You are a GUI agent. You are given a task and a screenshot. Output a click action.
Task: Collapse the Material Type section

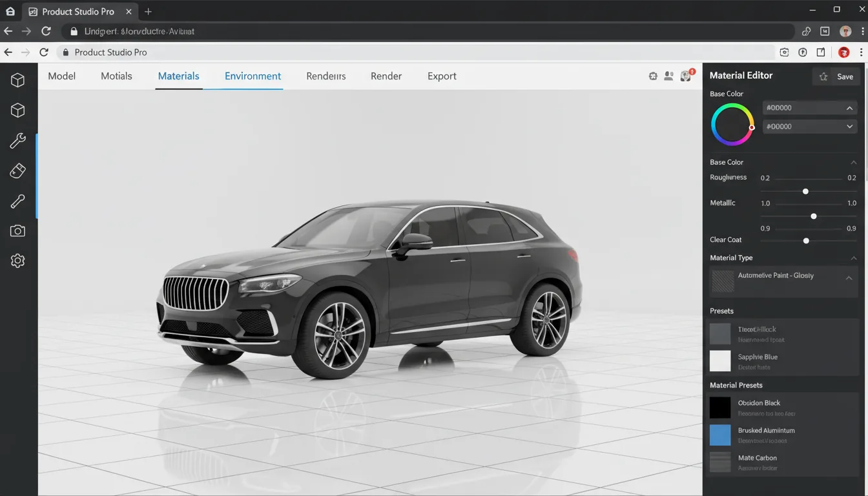(853, 258)
